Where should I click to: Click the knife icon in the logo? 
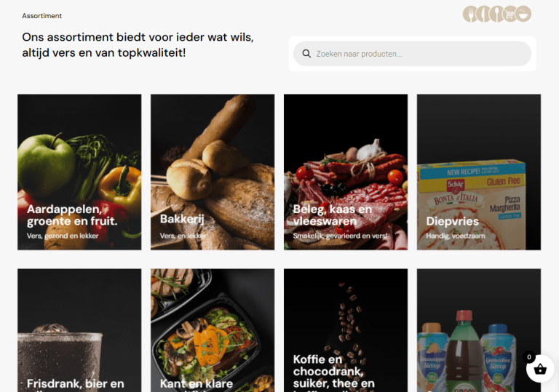[484, 14]
